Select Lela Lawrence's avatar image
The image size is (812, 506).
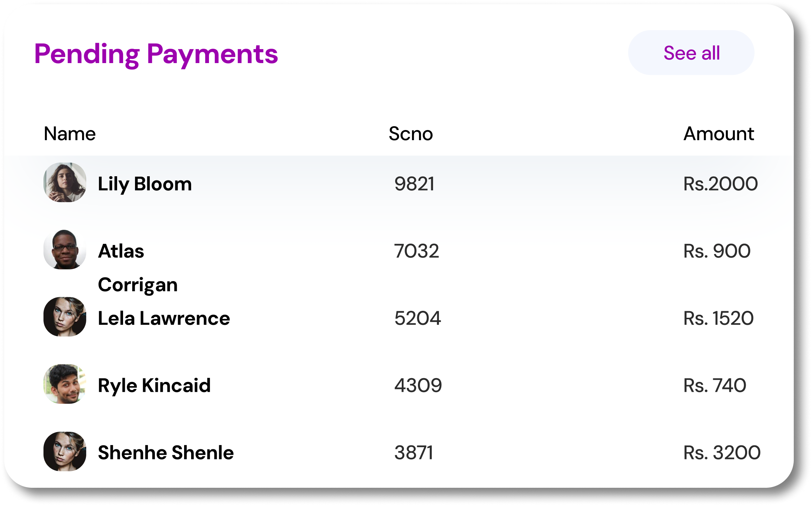(x=65, y=317)
